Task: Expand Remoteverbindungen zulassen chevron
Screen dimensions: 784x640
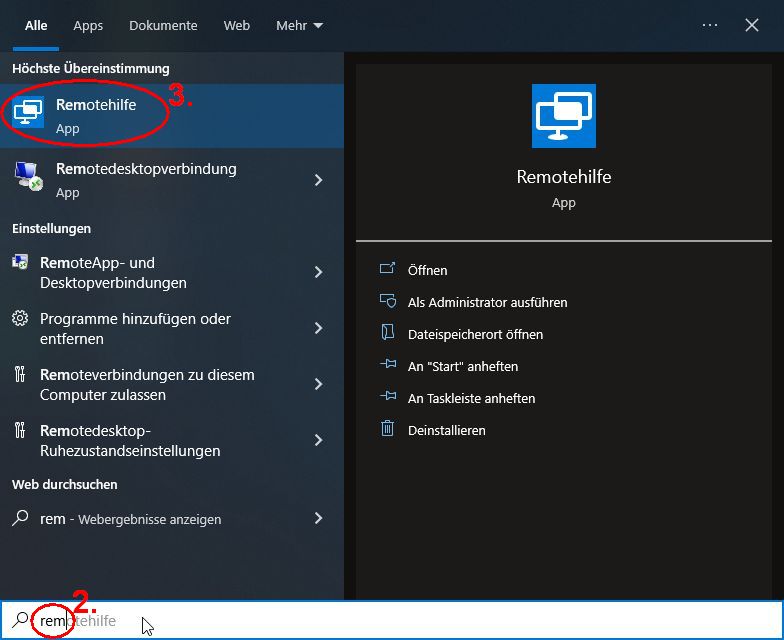Action: 318,384
